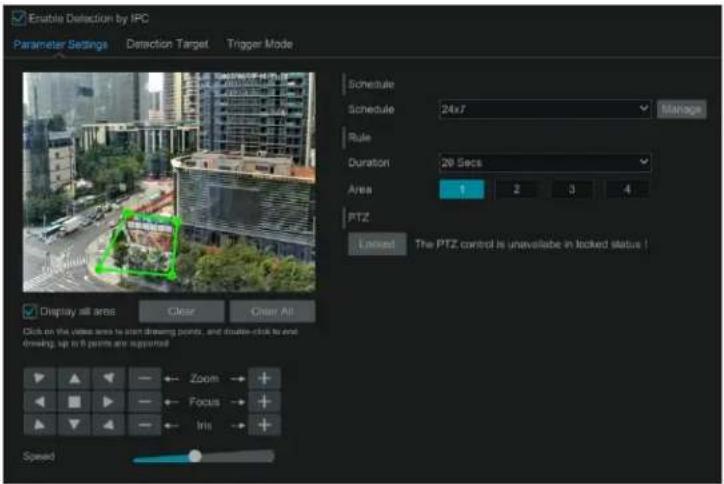
Task: Move PTZ camera down-left with diagonal arrow
Action: click(40, 425)
